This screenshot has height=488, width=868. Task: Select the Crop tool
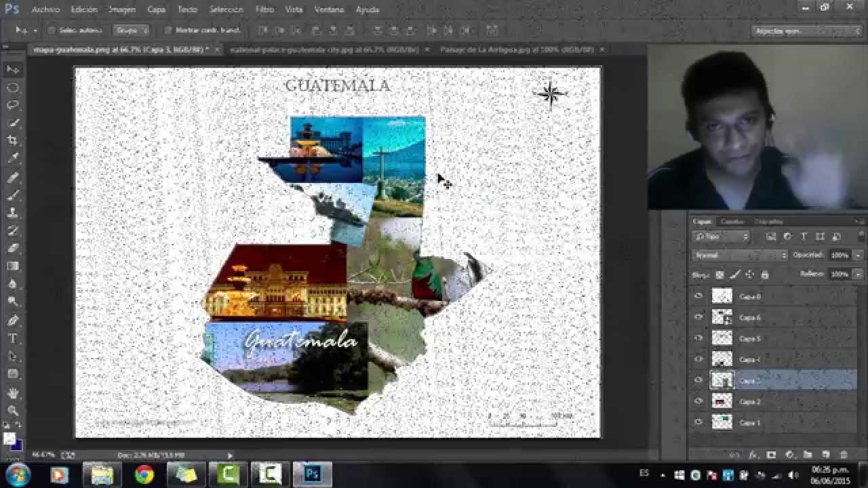pyautogui.click(x=13, y=140)
